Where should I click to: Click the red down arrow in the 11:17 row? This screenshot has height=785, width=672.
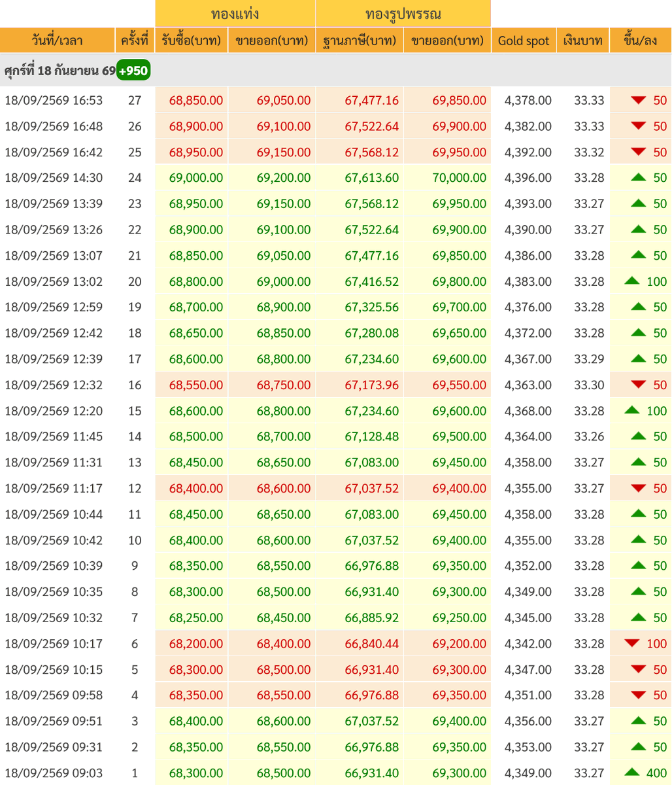(x=639, y=489)
